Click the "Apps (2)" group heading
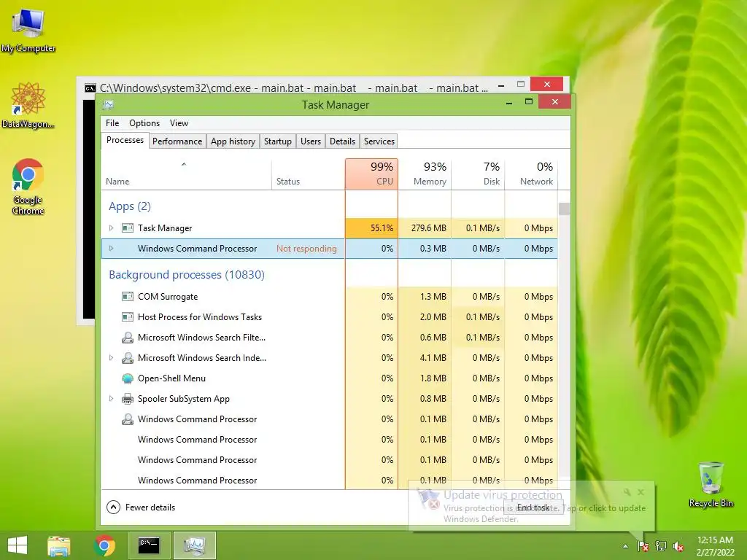The image size is (747, 560). pos(130,206)
